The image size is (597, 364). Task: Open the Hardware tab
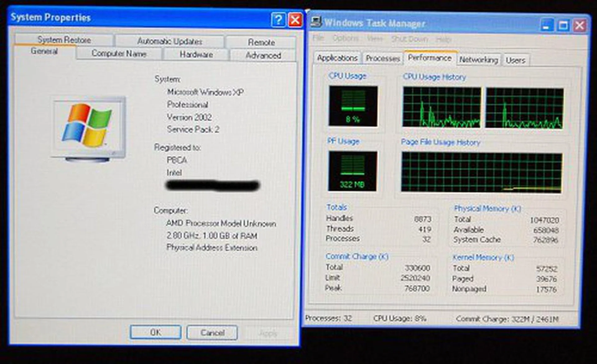(x=196, y=55)
